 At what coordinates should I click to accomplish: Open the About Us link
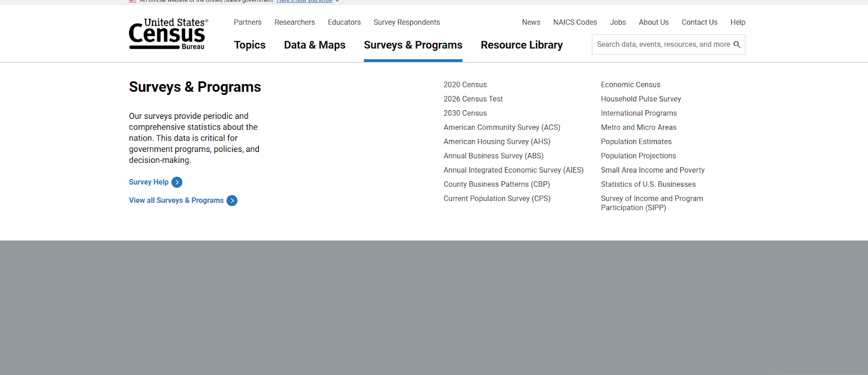[654, 22]
